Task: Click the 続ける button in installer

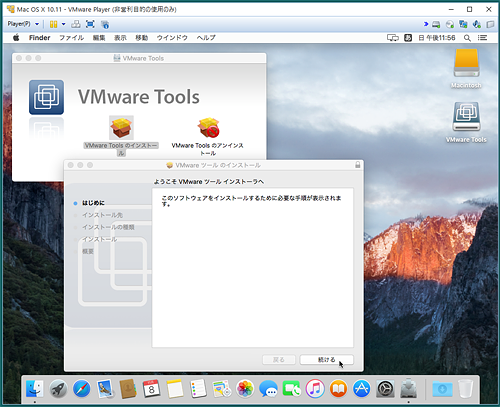Action: 326,360
